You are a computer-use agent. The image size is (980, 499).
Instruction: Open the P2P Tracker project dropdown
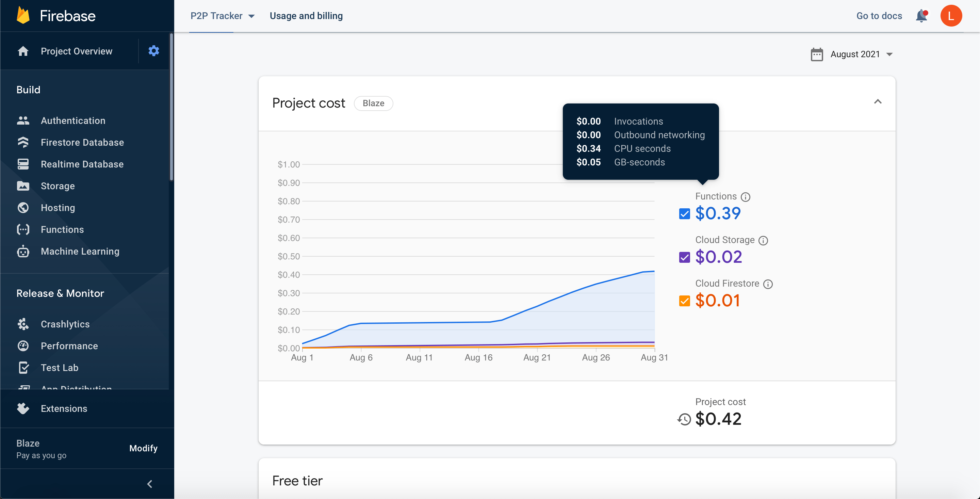222,16
